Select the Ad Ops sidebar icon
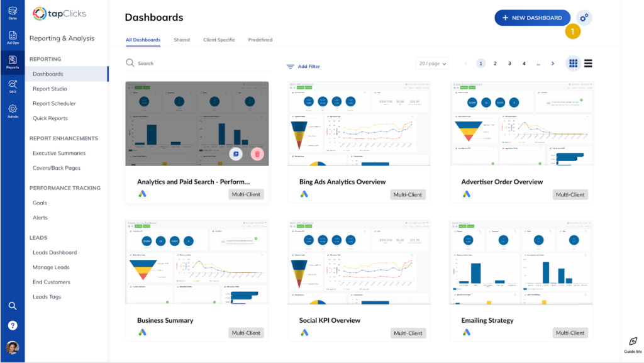Screen dimensions: 644x363 point(13,36)
